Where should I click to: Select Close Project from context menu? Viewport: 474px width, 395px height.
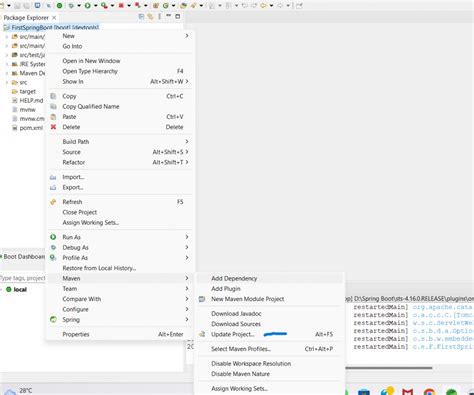pyautogui.click(x=120, y=212)
